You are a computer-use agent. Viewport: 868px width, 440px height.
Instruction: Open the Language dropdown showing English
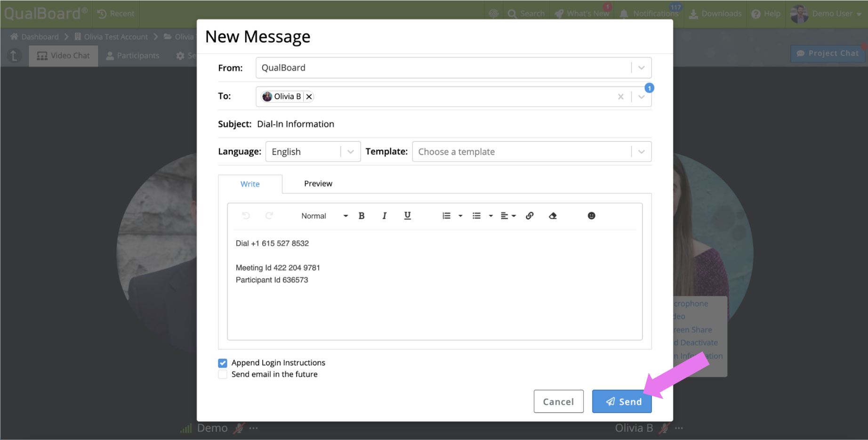click(313, 152)
